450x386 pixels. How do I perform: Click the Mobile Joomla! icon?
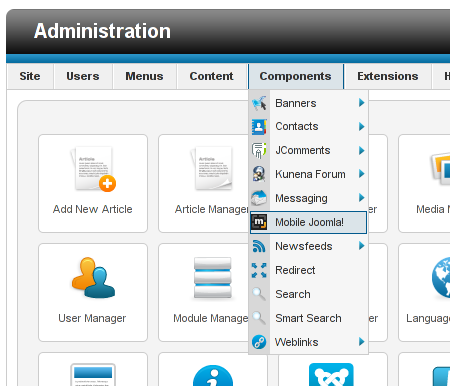coord(259,222)
